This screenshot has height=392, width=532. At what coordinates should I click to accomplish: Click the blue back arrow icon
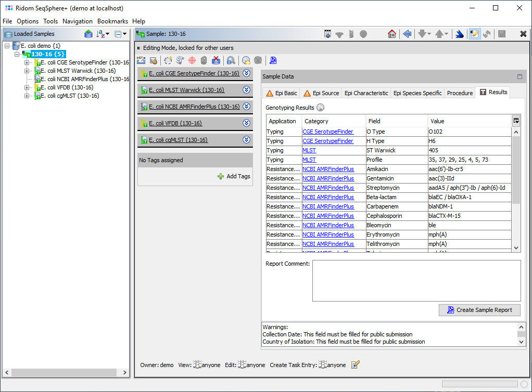(407, 34)
